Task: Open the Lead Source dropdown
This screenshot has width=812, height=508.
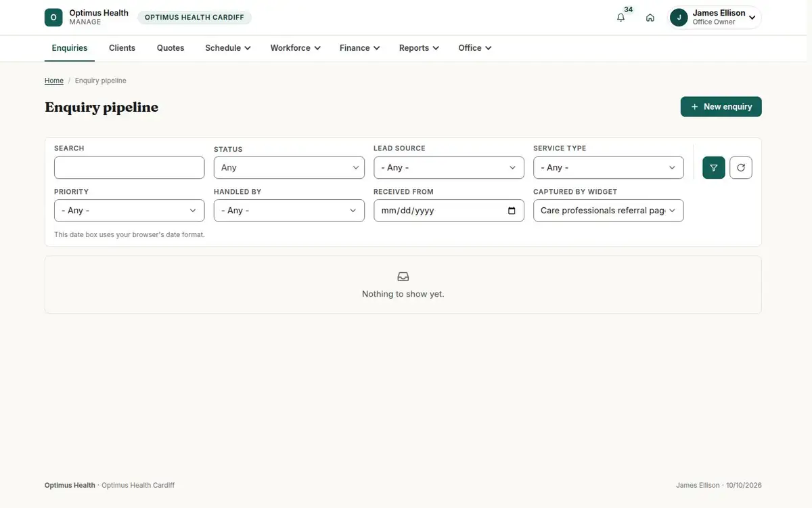Action: 449,167
